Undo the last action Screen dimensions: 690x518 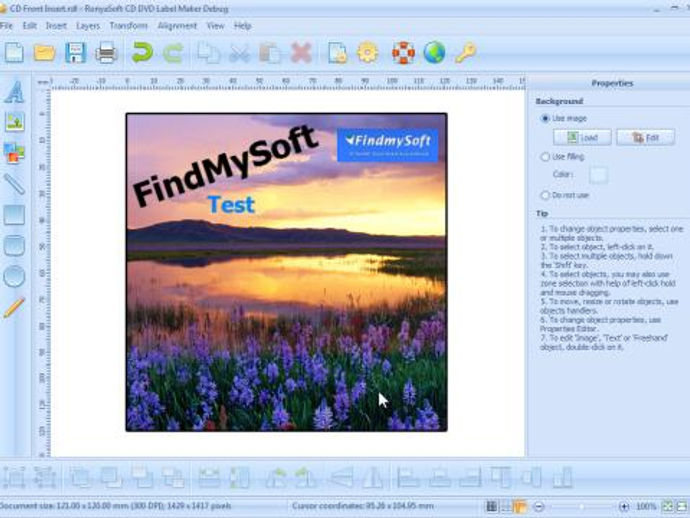143,53
